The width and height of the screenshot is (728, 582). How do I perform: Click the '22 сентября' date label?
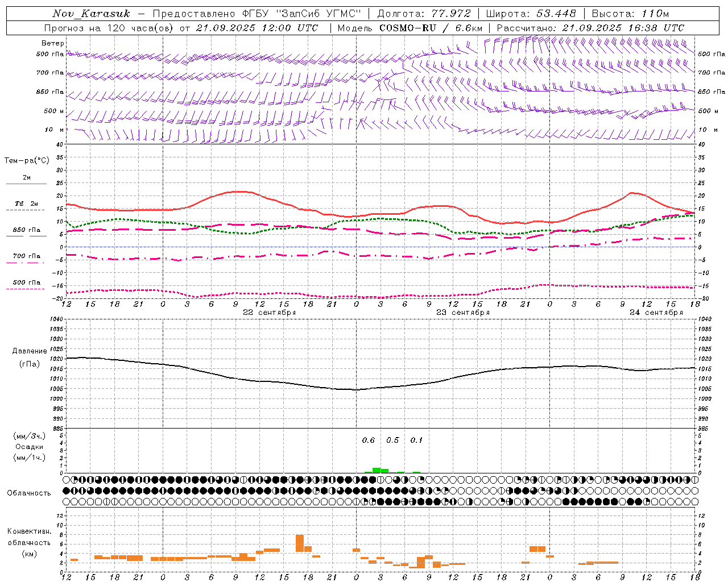269,313
